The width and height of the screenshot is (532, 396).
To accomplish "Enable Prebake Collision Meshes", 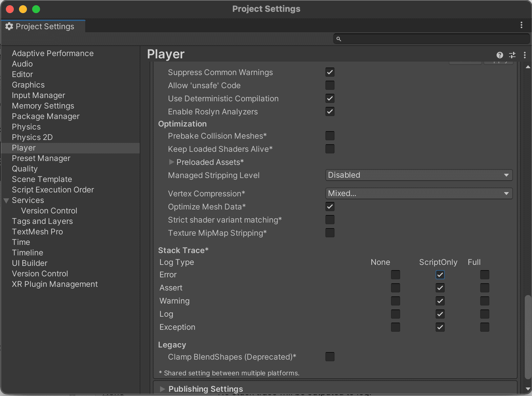I will click(330, 136).
